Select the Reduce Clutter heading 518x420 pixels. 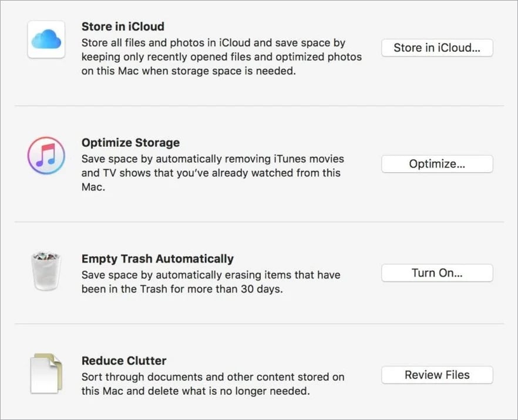(123, 361)
